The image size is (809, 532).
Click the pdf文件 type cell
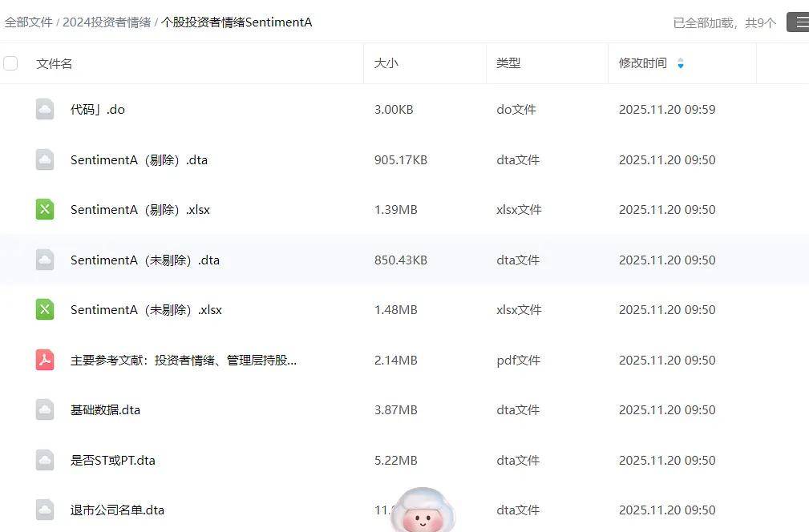tap(518, 360)
